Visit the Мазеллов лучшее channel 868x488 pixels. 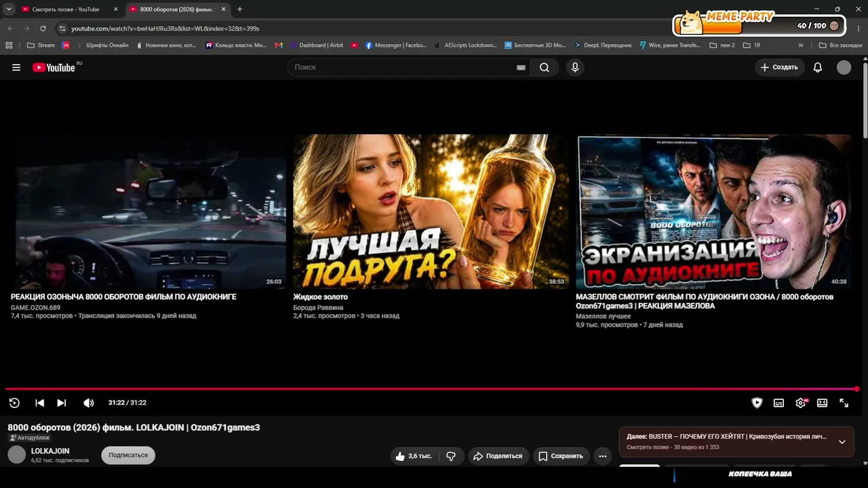(x=604, y=317)
